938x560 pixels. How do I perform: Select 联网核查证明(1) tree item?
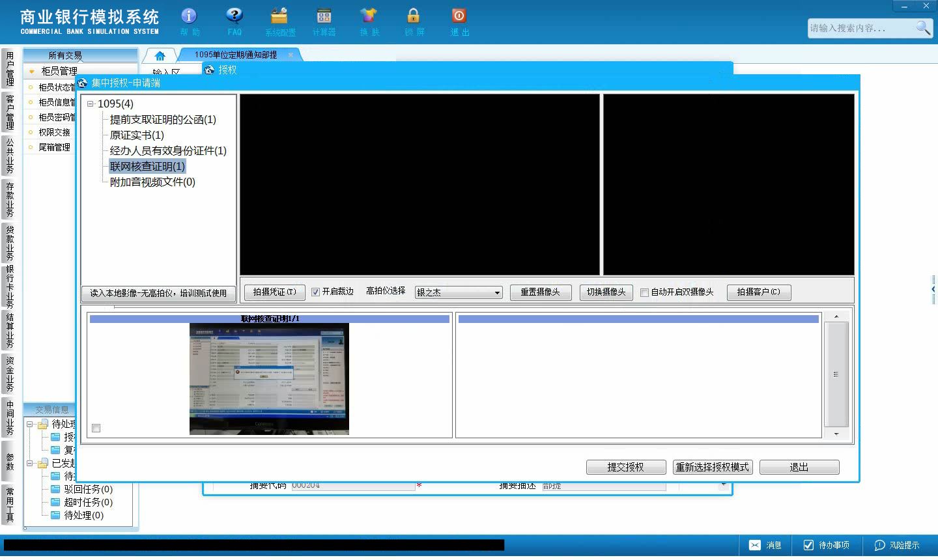pos(147,166)
